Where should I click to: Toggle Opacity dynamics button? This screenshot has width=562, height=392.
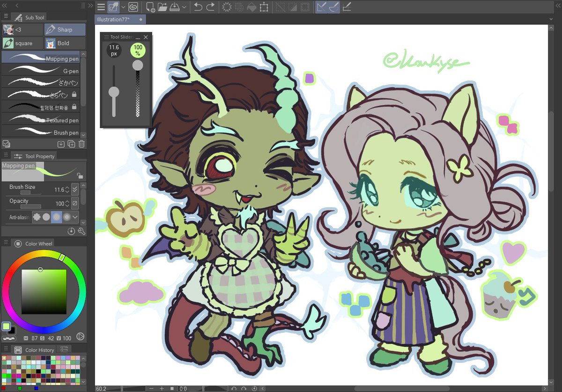point(74,203)
